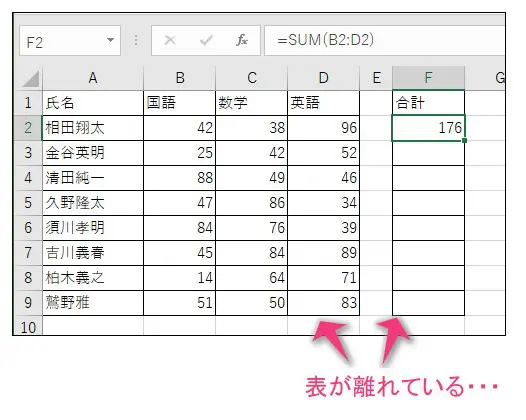
Task: Click cell F2 containing 176
Action: click(x=428, y=128)
